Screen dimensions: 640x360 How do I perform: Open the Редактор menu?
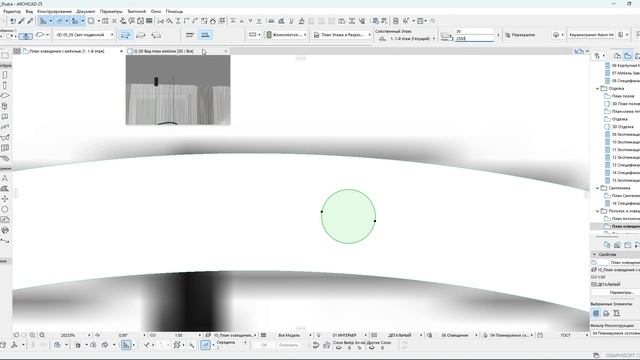[11, 11]
